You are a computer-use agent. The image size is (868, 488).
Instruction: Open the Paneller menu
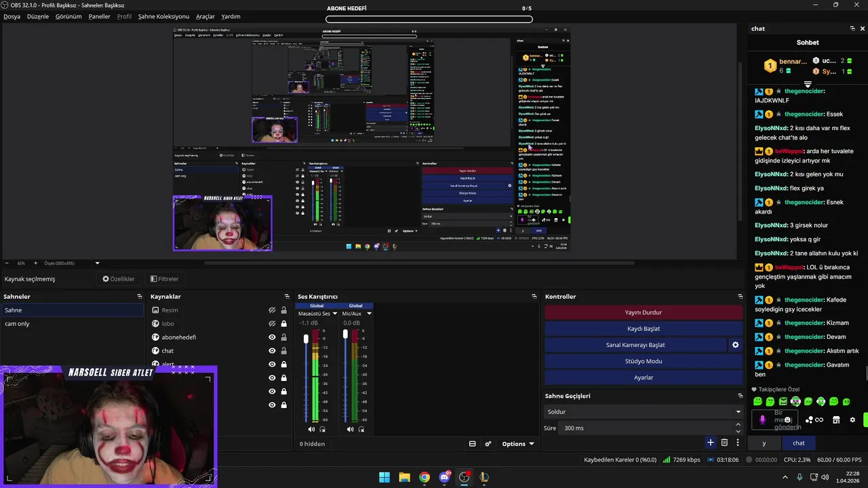[x=99, y=16]
